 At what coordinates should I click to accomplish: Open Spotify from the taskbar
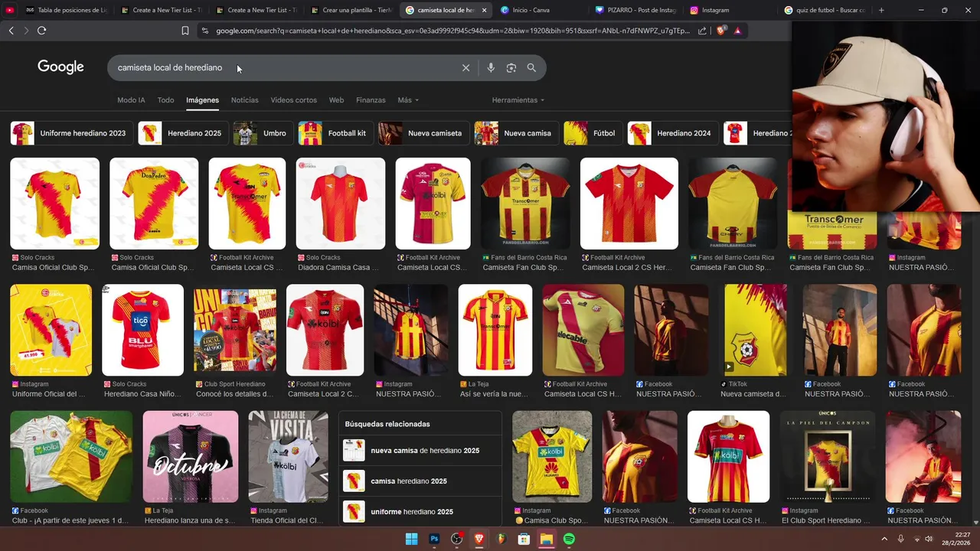click(x=569, y=539)
